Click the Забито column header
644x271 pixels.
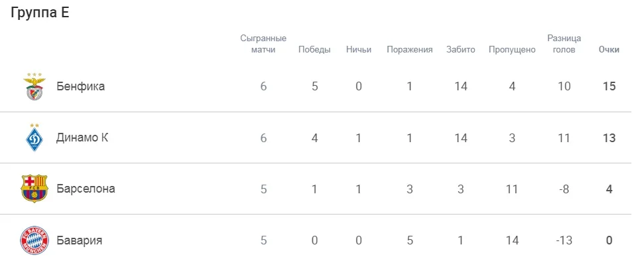point(461,50)
